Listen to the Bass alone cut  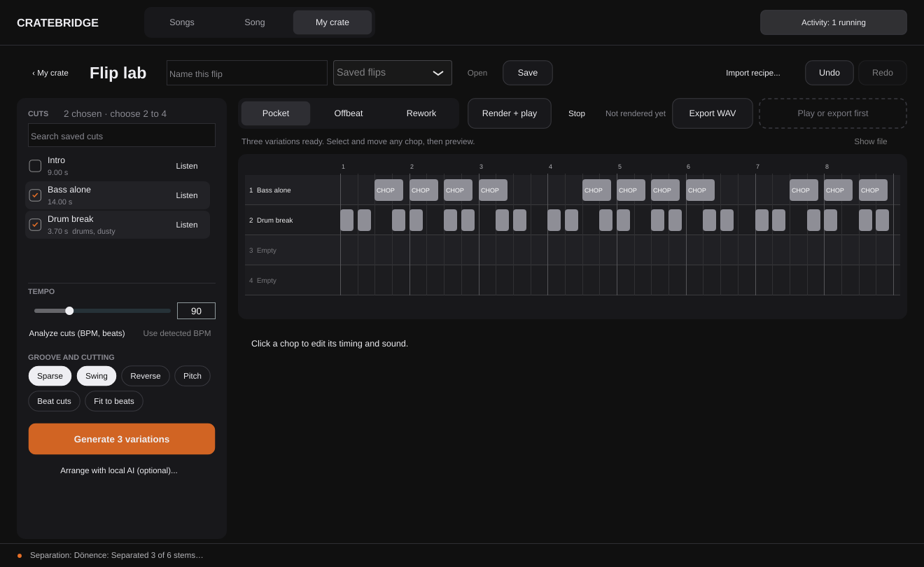187,195
